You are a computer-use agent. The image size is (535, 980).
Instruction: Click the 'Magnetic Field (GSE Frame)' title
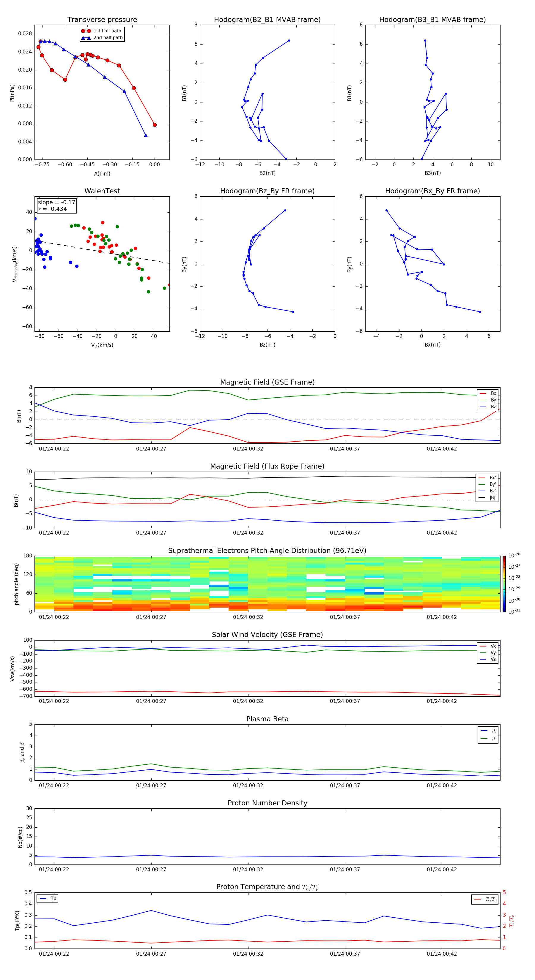pos(267,382)
